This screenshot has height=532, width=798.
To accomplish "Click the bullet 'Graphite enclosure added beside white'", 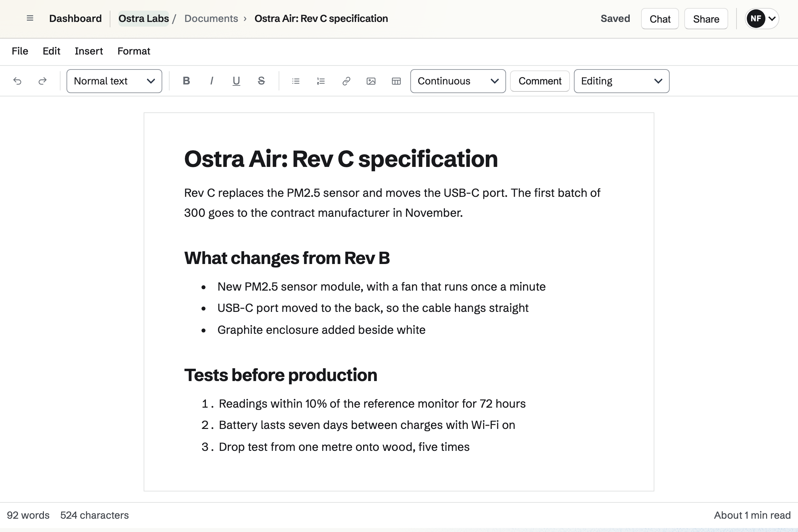I will click(321, 330).
